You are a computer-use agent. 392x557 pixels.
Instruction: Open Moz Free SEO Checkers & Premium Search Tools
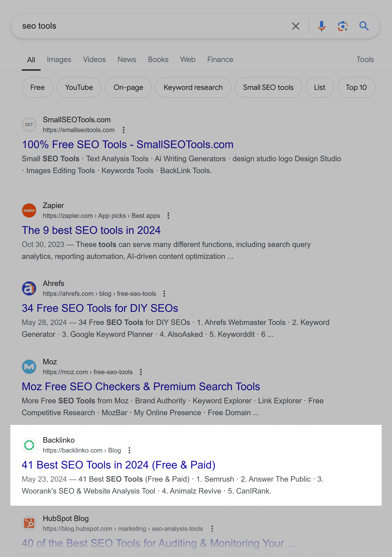tap(141, 386)
